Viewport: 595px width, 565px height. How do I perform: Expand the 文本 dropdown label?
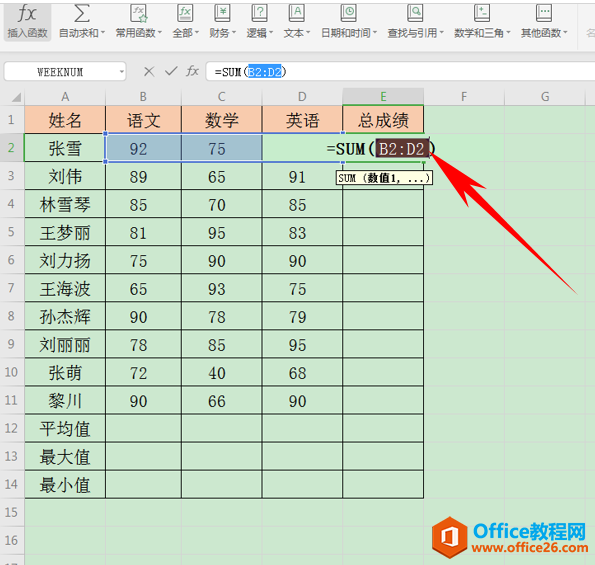pyautogui.click(x=297, y=33)
